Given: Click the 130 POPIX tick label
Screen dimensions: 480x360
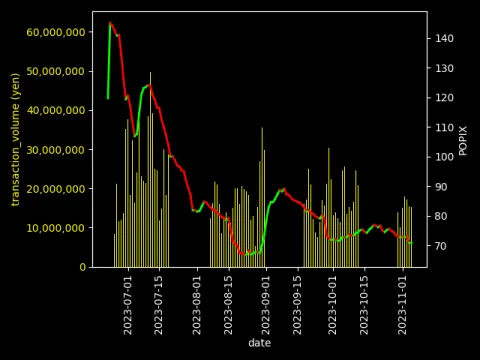Looking at the screenshot, I should 445,68.
